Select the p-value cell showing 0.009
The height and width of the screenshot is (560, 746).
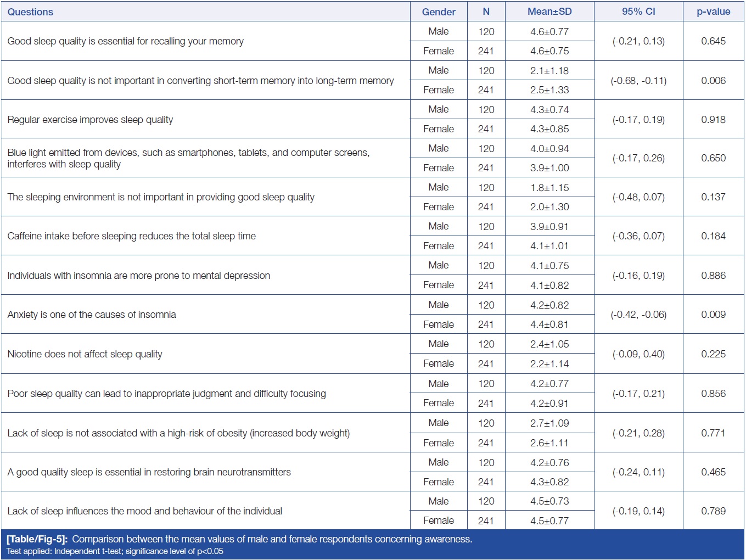[713, 315]
